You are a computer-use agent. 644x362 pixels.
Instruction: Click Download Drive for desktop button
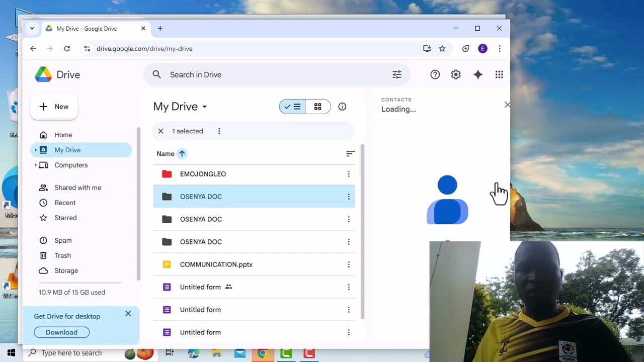tap(61, 332)
